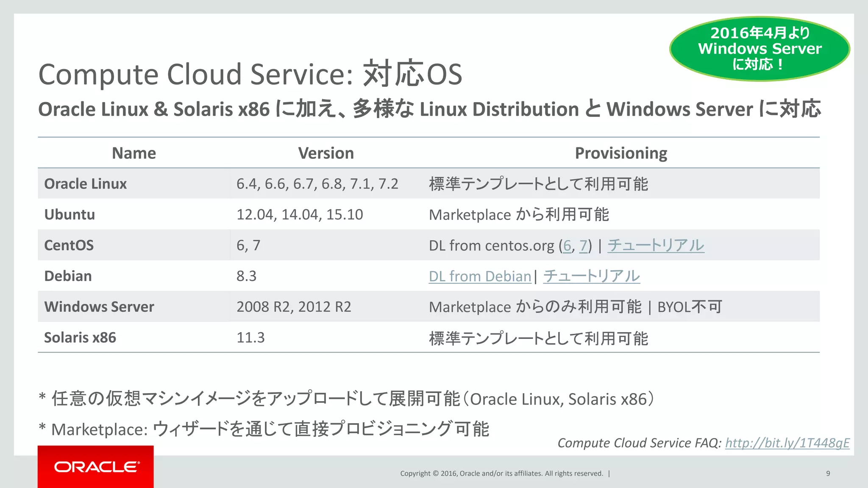868x488 pixels.
Task: Open the チュートリアル link in Debian row
Action: pos(591,276)
